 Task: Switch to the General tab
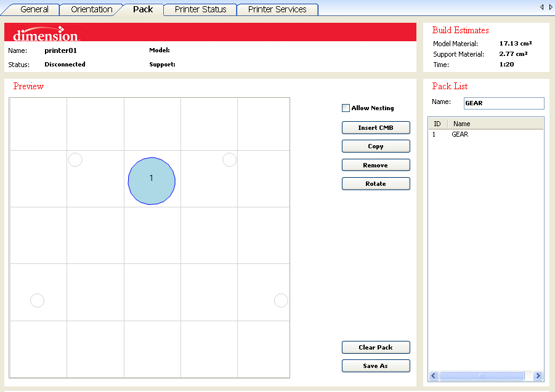tap(34, 10)
